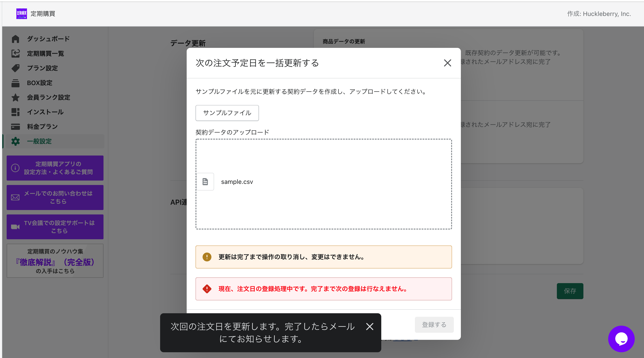Click the インストール layout icon
The image size is (644, 358).
coord(15,112)
